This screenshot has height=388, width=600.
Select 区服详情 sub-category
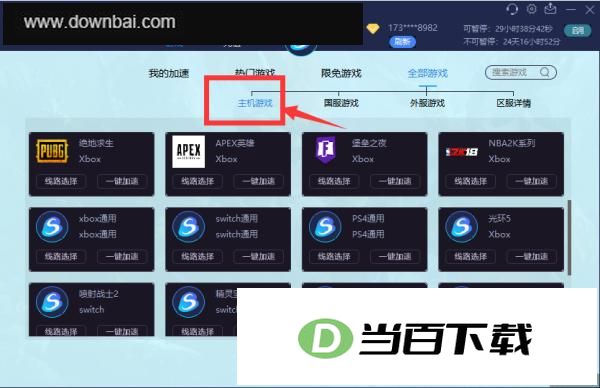click(x=514, y=103)
